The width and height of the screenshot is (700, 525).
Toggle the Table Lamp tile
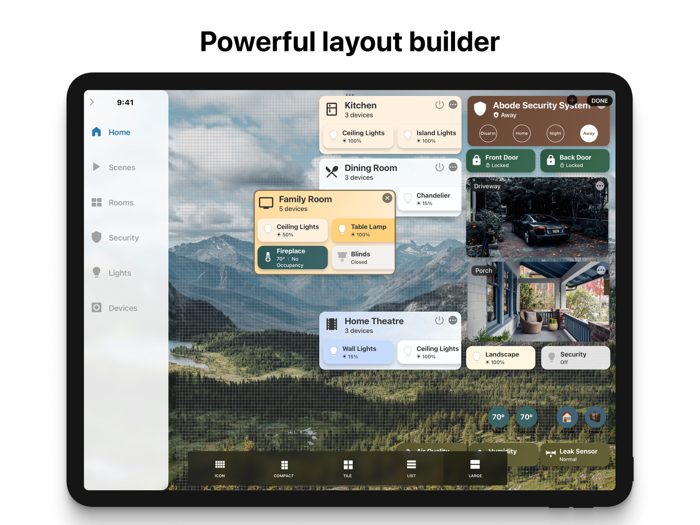tap(363, 230)
